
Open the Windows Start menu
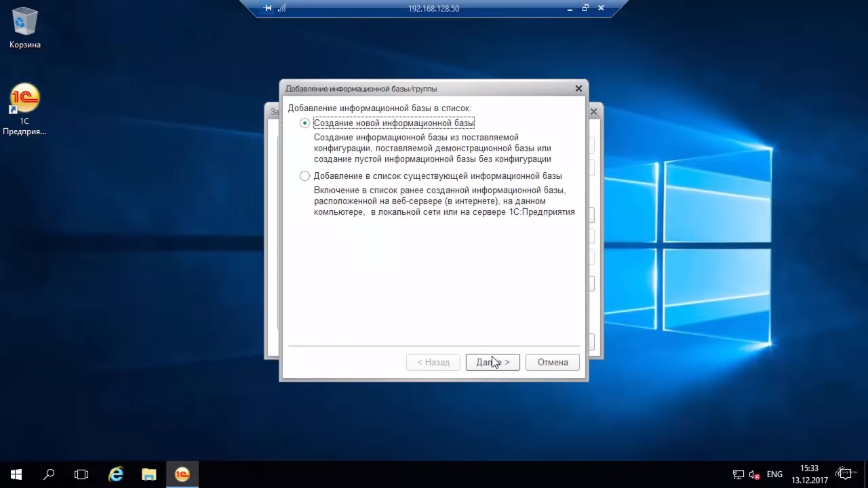pos(16,474)
